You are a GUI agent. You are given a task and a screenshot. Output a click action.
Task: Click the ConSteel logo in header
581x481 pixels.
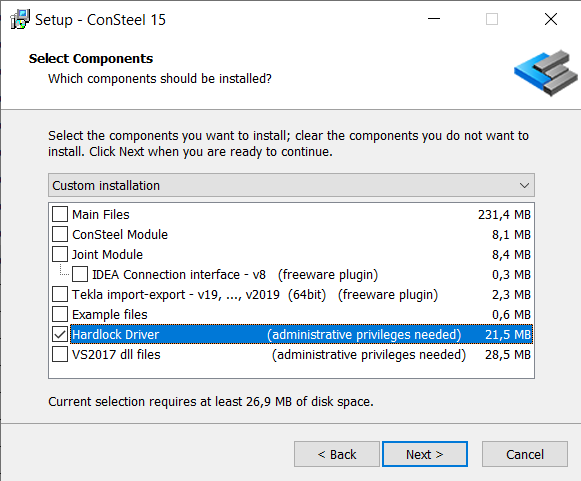[545, 73]
